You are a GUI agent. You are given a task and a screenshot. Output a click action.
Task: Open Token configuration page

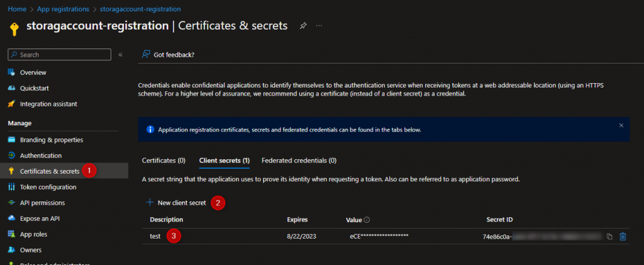48,187
